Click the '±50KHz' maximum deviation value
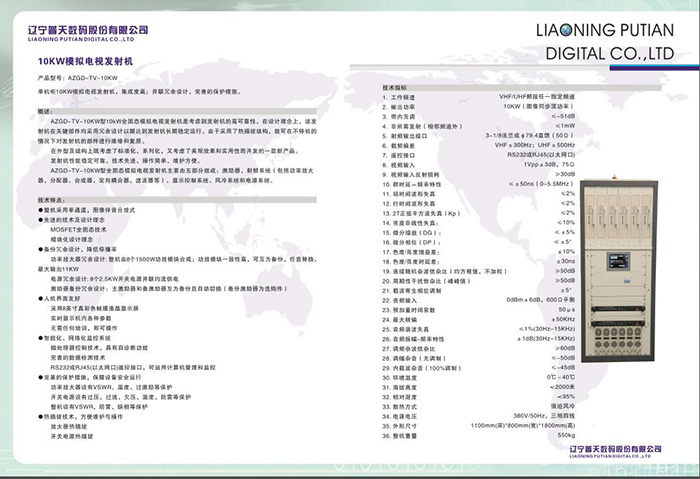Image resolution: width=700 pixels, height=479 pixels. pyautogui.click(x=563, y=319)
